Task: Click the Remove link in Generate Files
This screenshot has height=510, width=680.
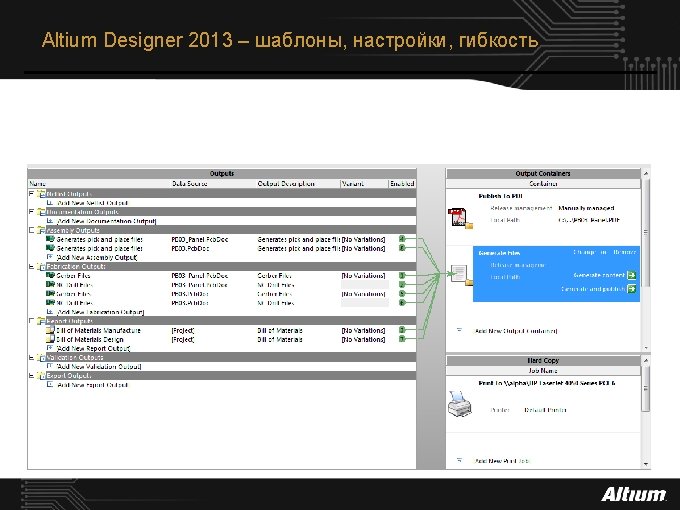Action: [624, 252]
